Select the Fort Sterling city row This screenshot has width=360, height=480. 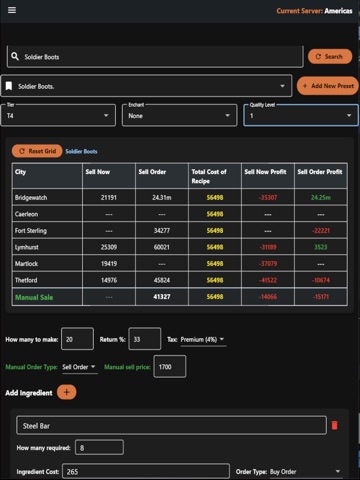pyautogui.click(x=180, y=231)
